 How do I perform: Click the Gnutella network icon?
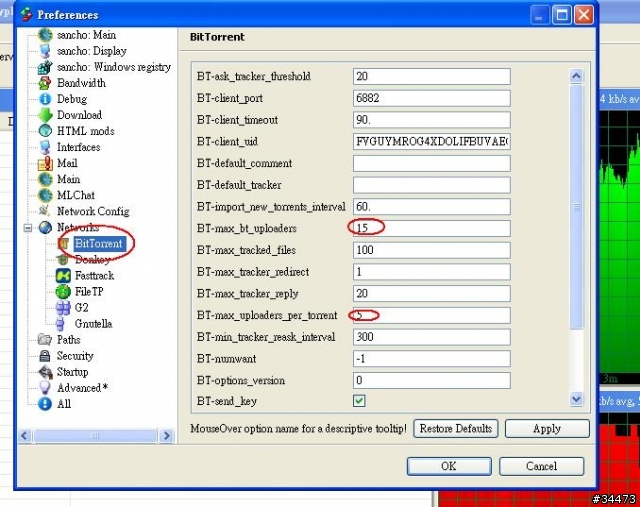point(60,324)
